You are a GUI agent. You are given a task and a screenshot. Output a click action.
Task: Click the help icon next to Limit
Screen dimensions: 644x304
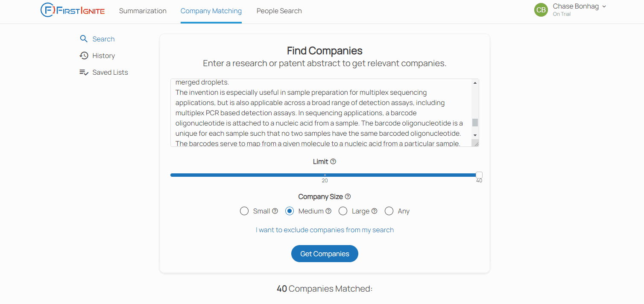click(x=333, y=161)
